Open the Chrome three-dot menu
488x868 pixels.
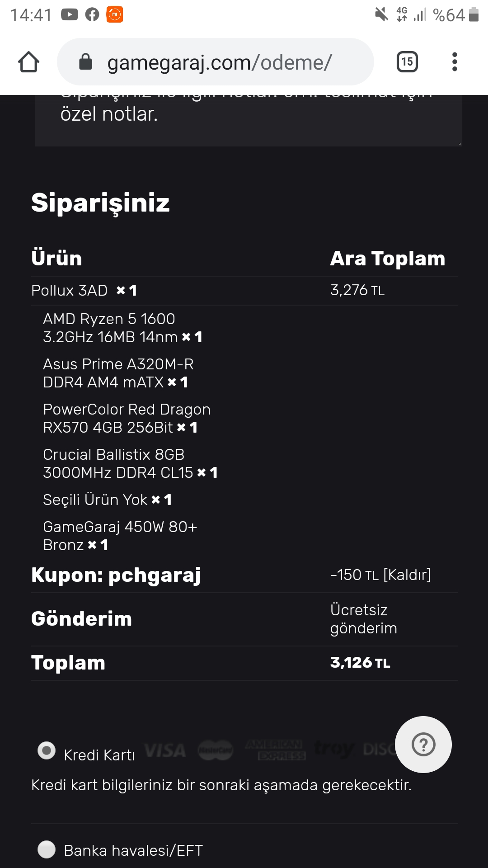[x=455, y=62]
